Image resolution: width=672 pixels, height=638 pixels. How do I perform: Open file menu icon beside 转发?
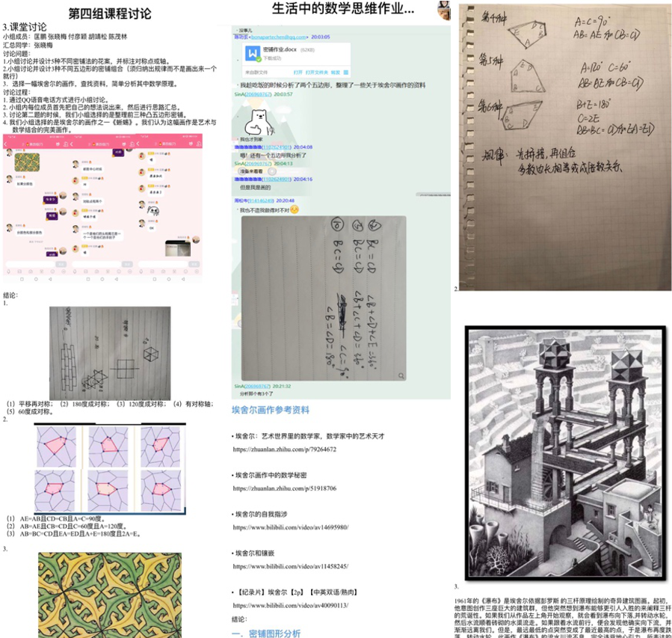point(346,73)
